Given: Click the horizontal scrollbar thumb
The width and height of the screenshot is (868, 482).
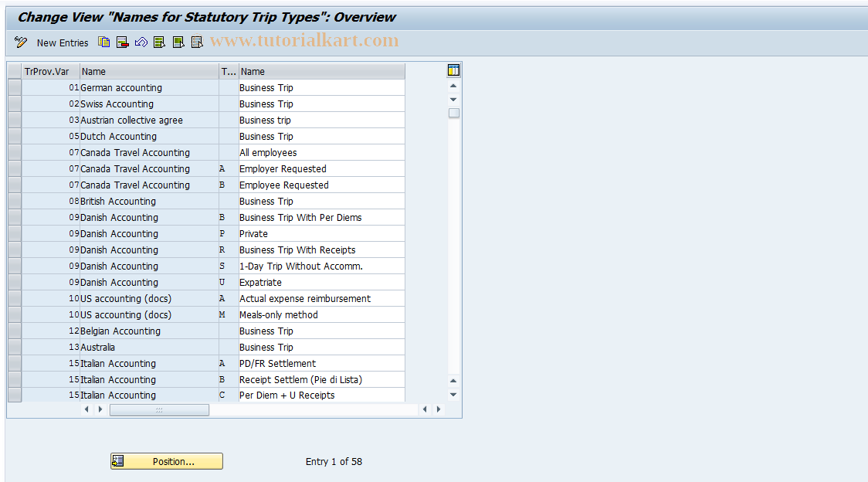Looking at the screenshot, I should point(159,410).
